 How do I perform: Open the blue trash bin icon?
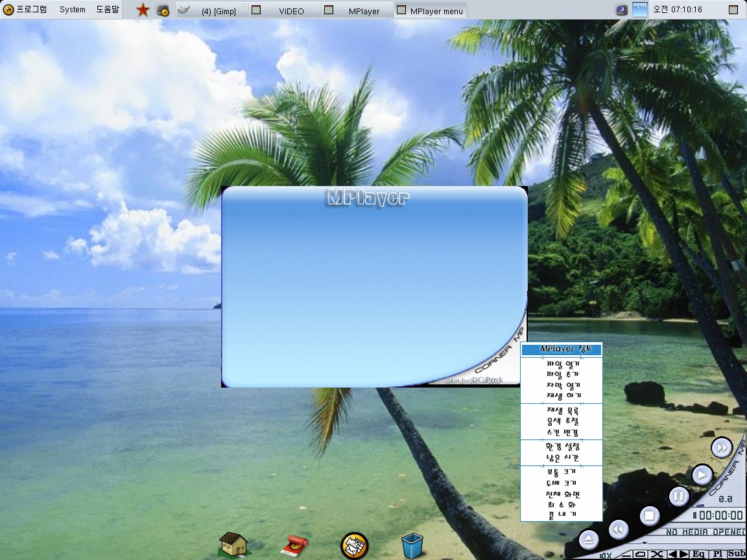(412, 545)
